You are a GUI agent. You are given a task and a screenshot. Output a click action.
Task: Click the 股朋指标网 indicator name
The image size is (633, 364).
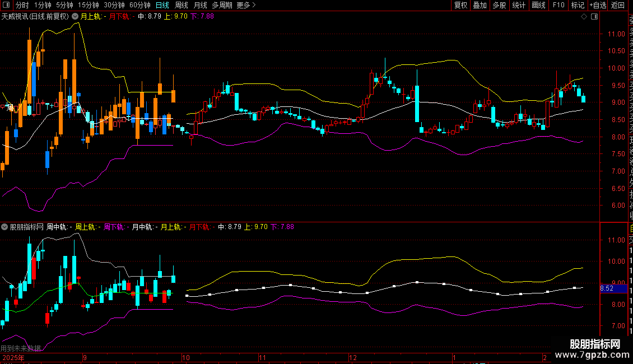point(27,227)
